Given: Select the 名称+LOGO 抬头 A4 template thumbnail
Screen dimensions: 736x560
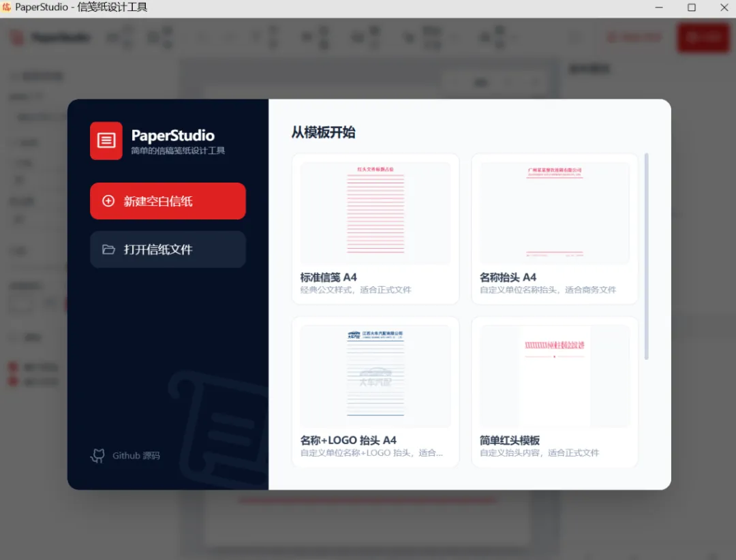Looking at the screenshot, I should pyautogui.click(x=375, y=376).
